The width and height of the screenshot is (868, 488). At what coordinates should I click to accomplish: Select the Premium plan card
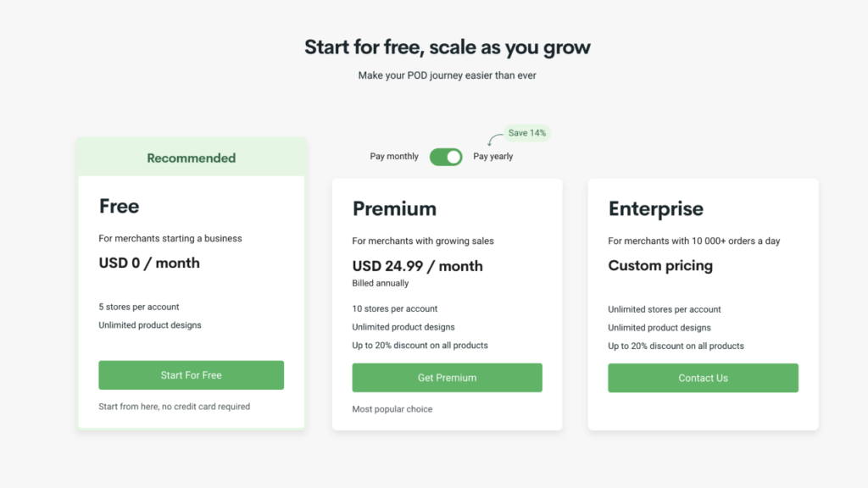point(447,301)
